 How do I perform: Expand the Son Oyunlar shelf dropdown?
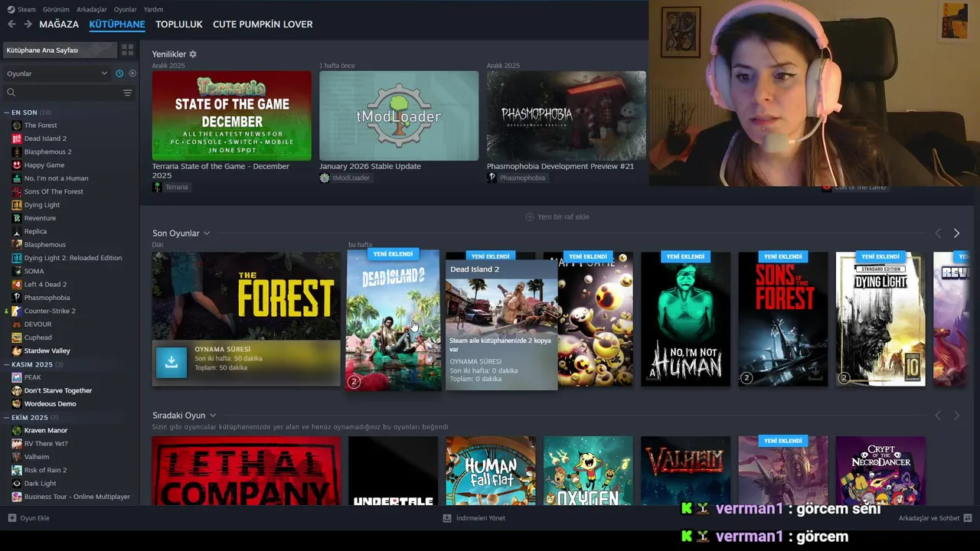[x=207, y=233]
